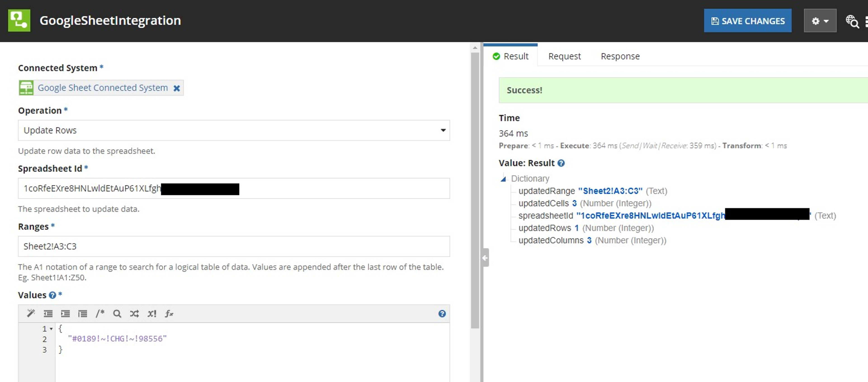Image resolution: width=868 pixels, height=382 pixels.
Task: Click the scrollbar up arrow
Action: click(475, 48)
